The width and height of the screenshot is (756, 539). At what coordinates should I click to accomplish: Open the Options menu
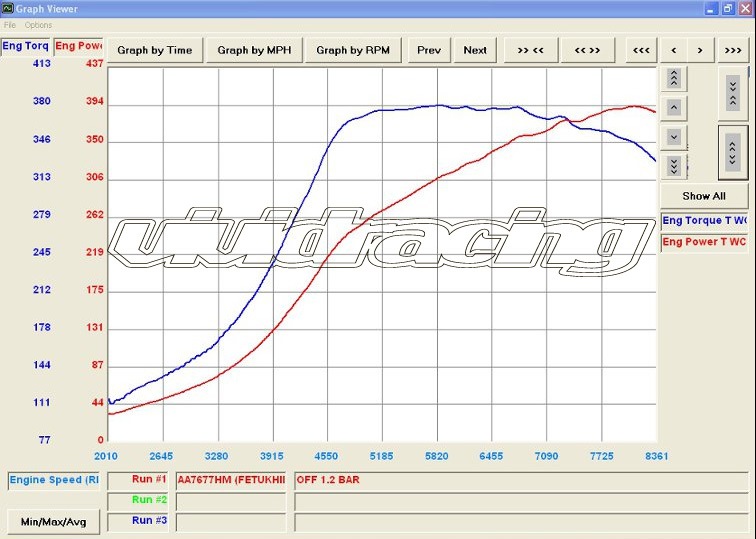click(x=38, y=25)
